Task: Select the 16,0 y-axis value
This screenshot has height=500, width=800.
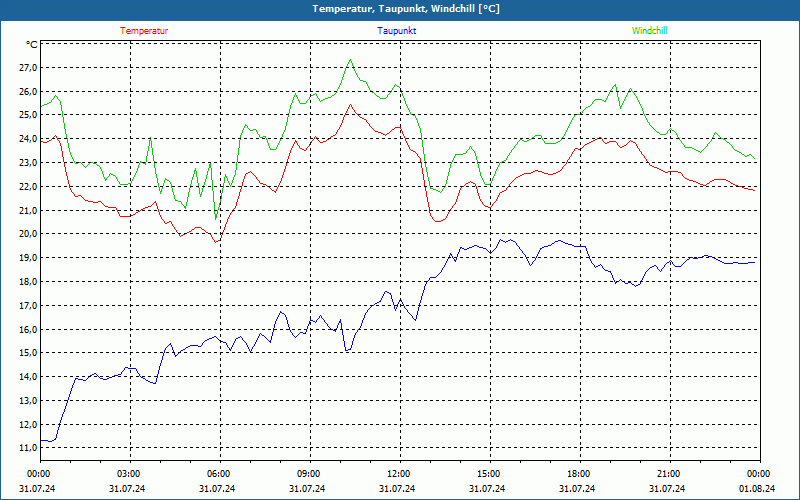Action: [28, 330]
